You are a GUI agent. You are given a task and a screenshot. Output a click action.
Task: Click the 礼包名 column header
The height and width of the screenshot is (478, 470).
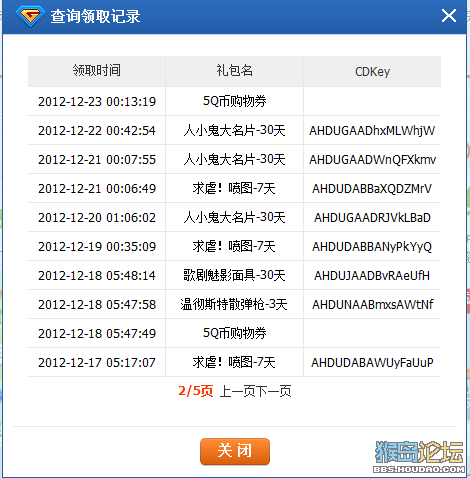click(234, 71)
